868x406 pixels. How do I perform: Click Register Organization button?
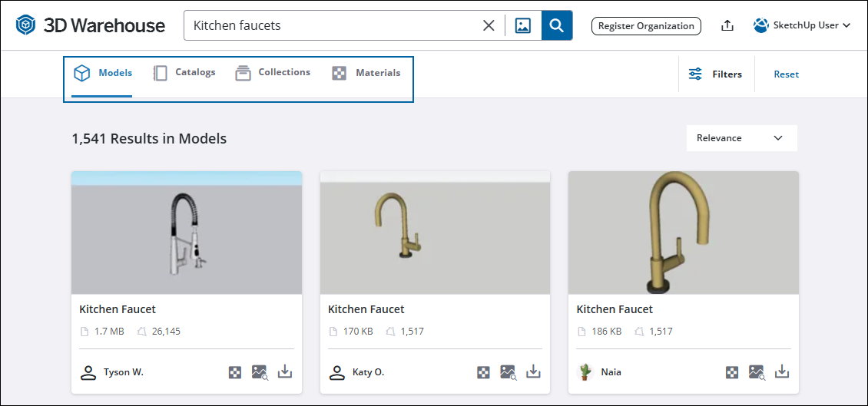click(x=646, y=26)
